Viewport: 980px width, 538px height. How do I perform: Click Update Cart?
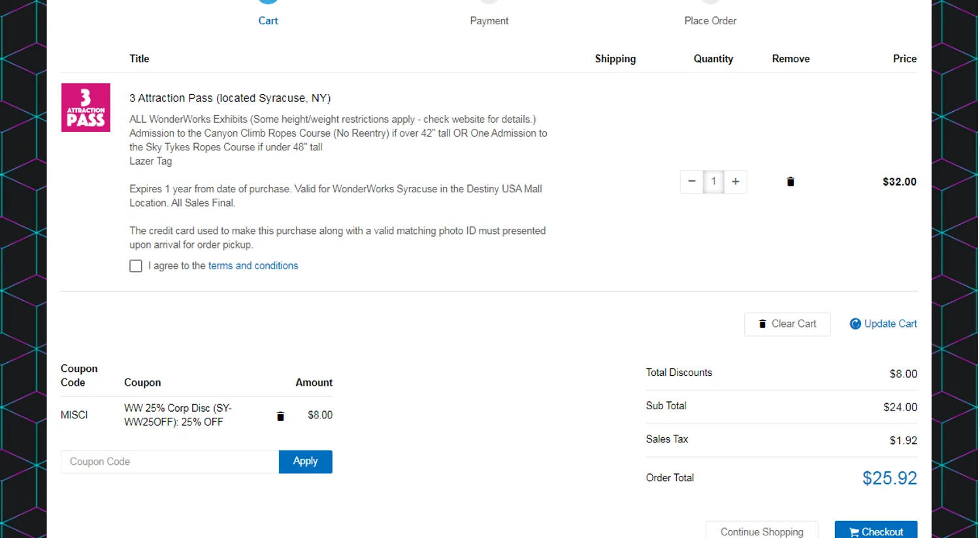pyautogui.click(x=883, y=324)
